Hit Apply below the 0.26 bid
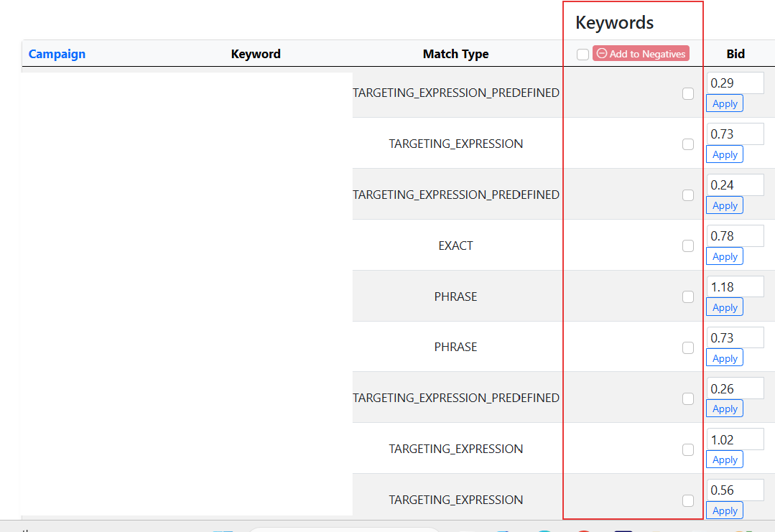This screenshot has height=532, width=775. point(724,409)
